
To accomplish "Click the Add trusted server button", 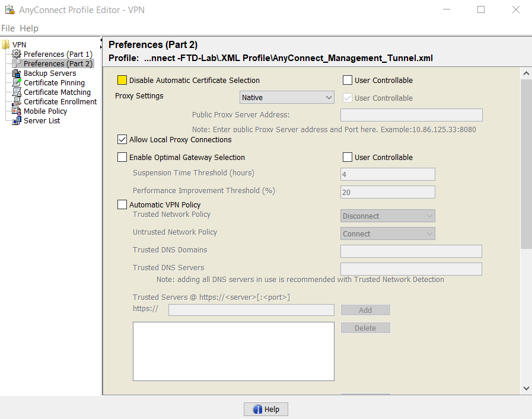I will tap(365, 310).
